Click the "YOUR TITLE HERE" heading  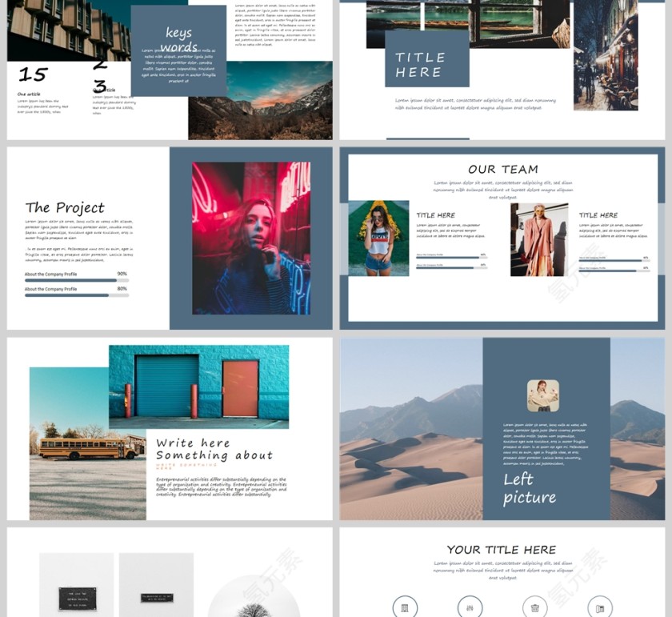(x=501, y=550)
